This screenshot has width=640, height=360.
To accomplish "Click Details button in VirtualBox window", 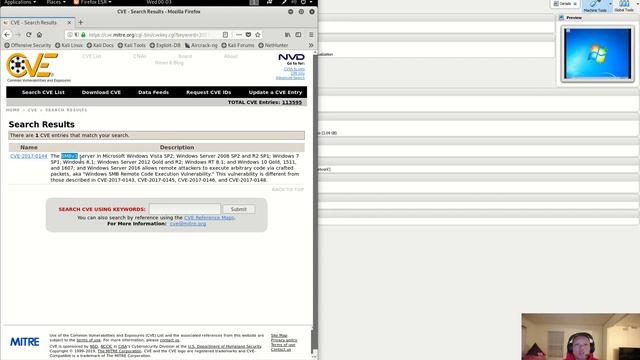I will click(x=565, y=4).
